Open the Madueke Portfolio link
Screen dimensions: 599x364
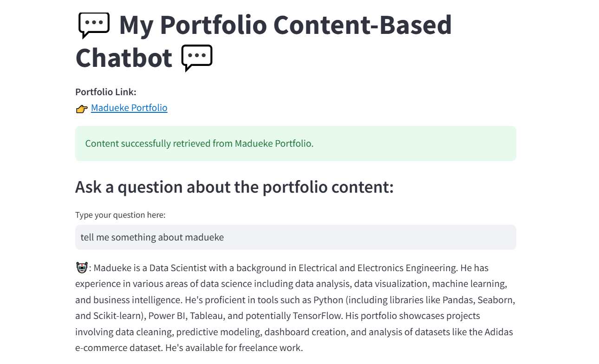pyautogui.click(x=129, y=108)
